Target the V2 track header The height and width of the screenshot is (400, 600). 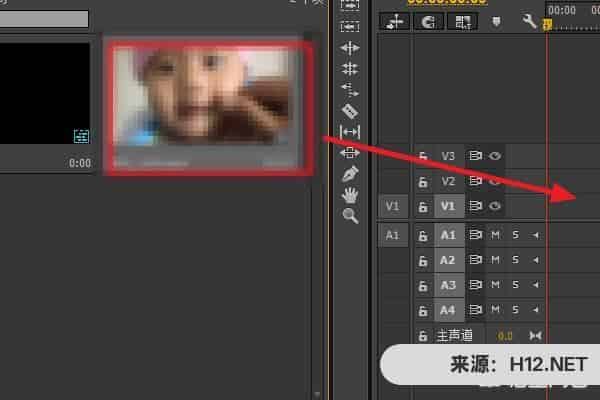448,181
